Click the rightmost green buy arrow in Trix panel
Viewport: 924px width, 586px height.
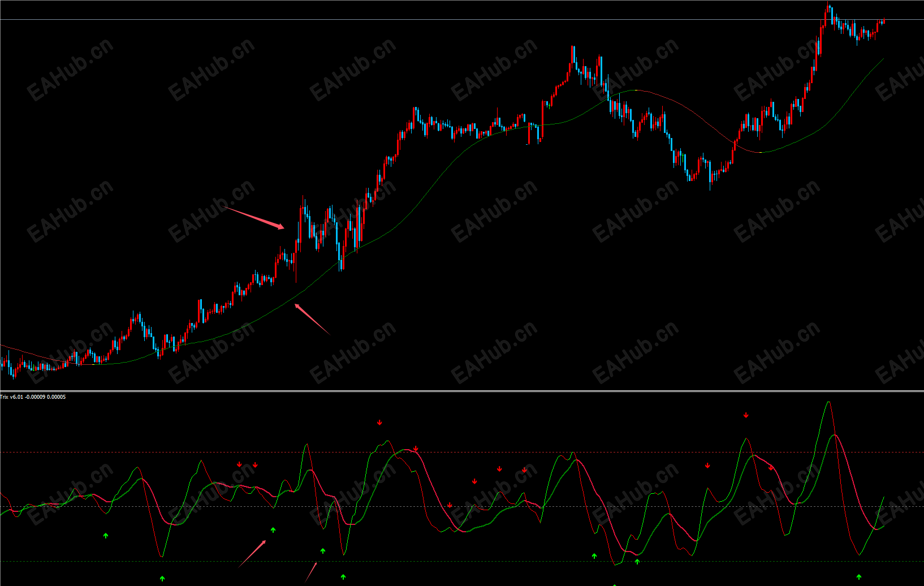click(x=859, y=577)
